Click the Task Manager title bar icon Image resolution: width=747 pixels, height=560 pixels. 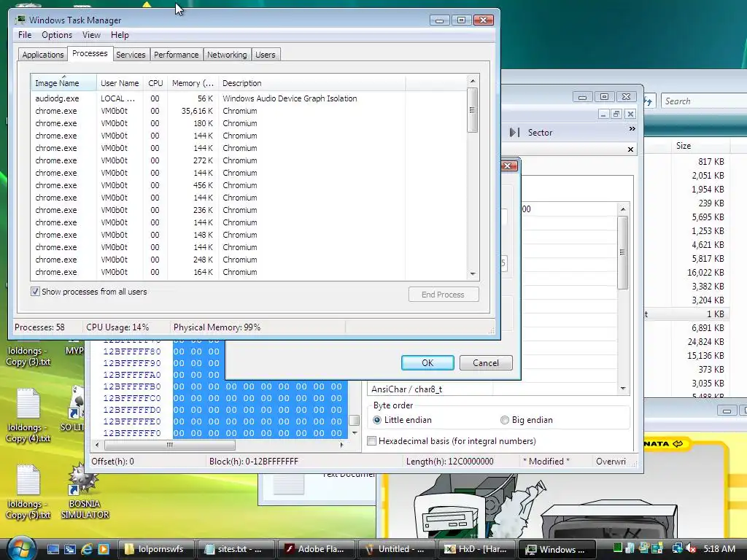pyautogui.click(x=20, y=20)
